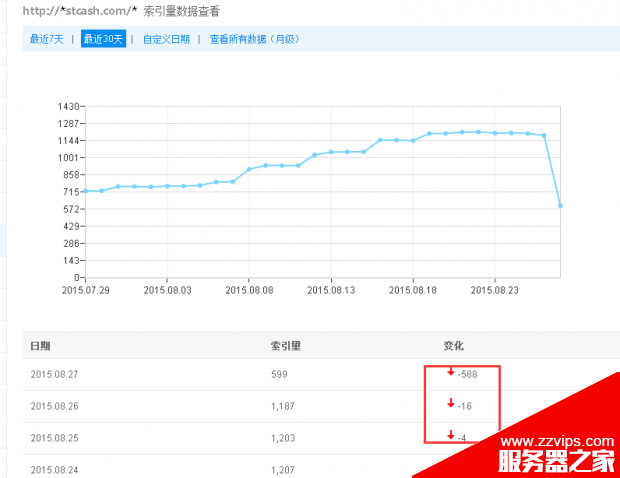This screenshot has width=620, height=478.
Task: Click the 599 index value cell
Action: pyautogui.click(x=279, y=374)
